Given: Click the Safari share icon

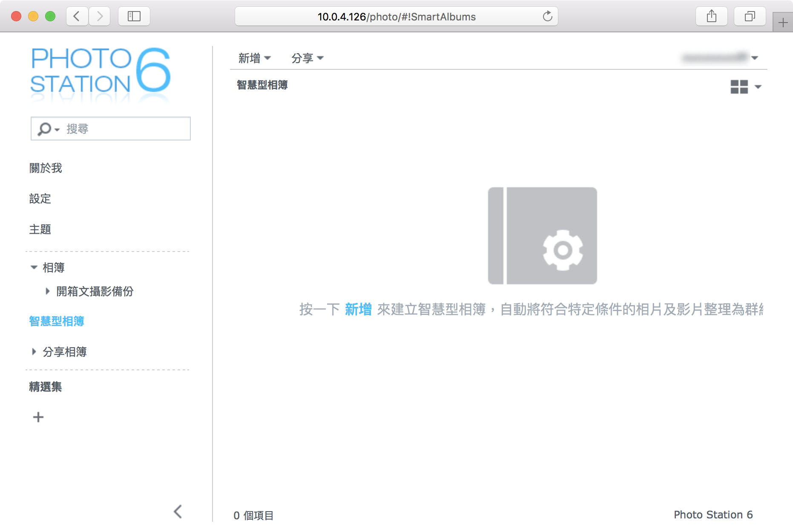Looking at the screenshot, I should pyautogui.click(x=711, y=17).
